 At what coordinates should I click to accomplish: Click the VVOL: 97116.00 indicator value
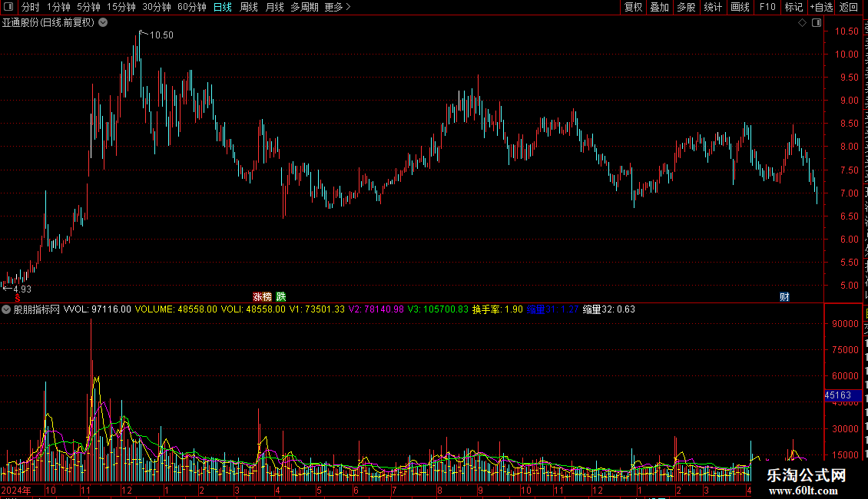[97, 309]
